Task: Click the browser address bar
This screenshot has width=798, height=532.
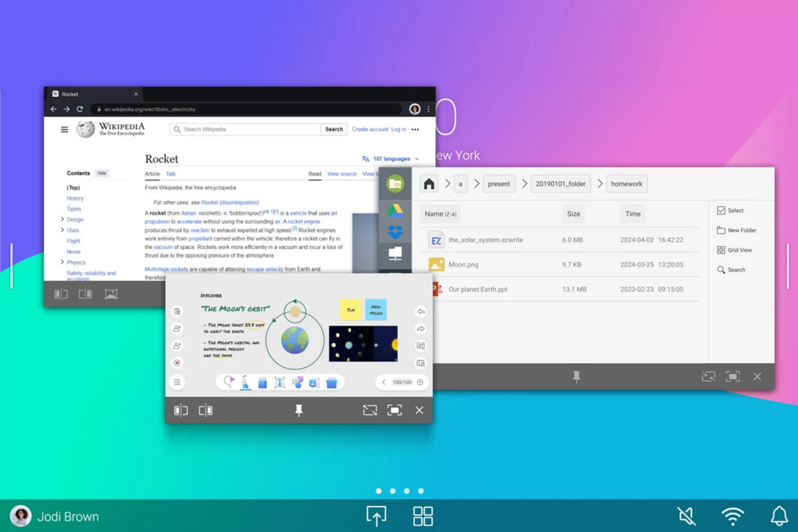Action: coord(246,109)
